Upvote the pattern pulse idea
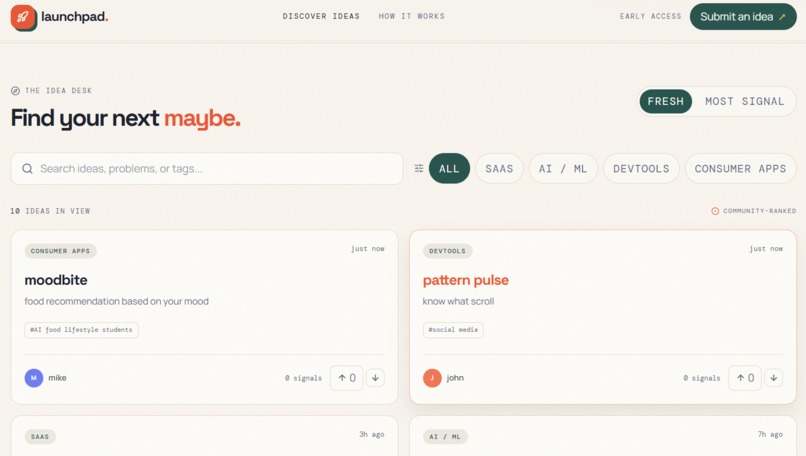Image resolution: width=806 pixels, height=456 pixels. click(745, 378)
